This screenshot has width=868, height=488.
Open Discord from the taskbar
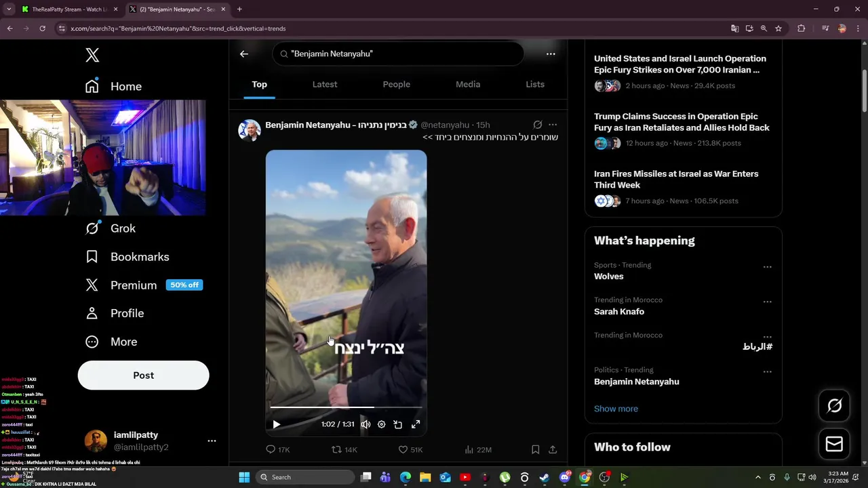tap(565, 477)
